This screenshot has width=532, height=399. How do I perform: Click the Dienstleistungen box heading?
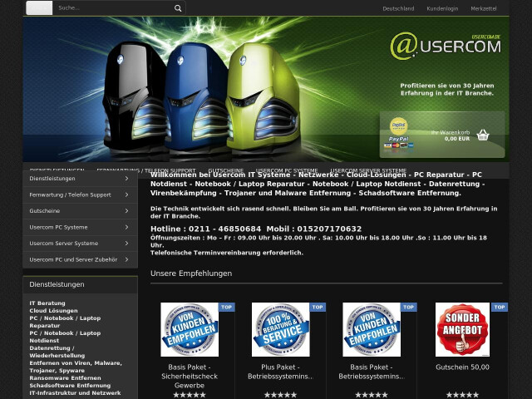point(57,284)
